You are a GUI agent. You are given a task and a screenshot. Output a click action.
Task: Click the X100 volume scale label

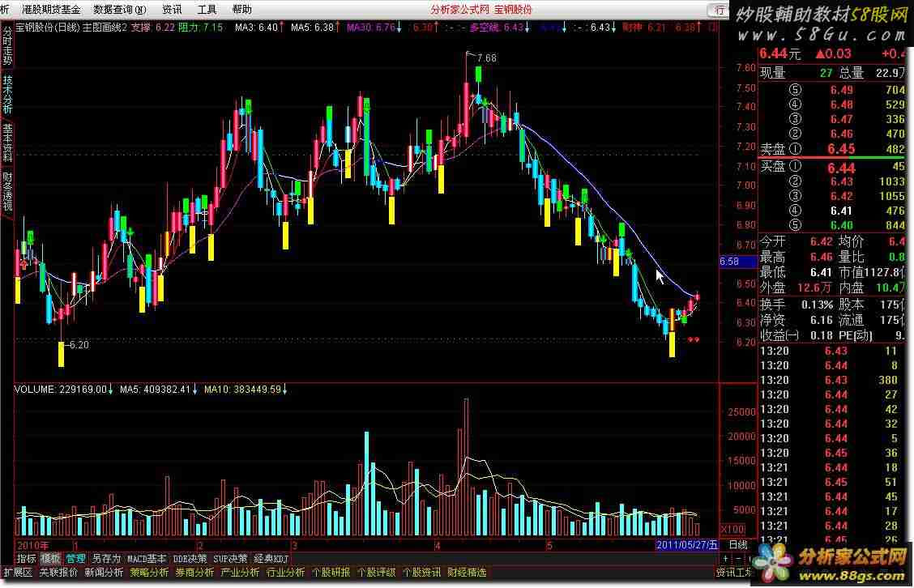pos(732,529)
